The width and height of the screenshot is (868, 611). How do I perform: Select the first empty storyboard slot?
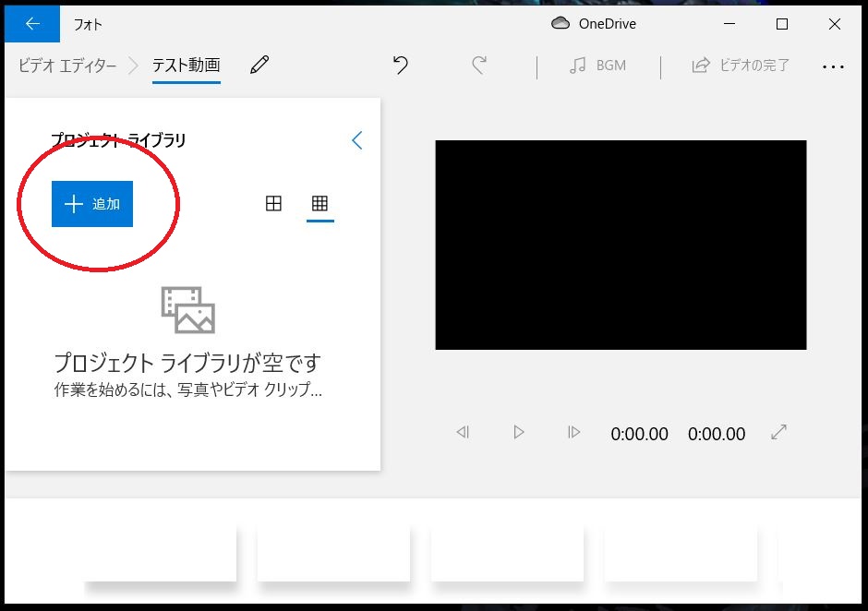(x=161, y=554)
